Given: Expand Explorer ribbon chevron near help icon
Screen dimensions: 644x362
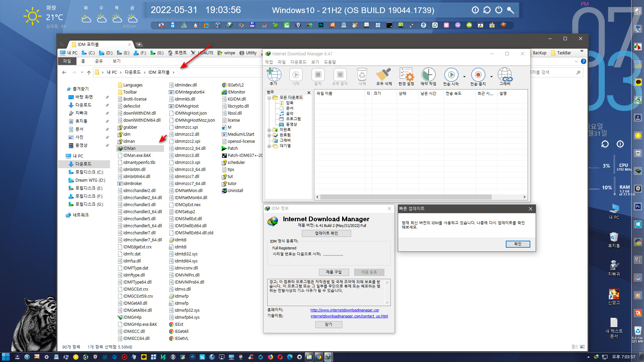Looking at the screenshot, I should click(576, 61).
